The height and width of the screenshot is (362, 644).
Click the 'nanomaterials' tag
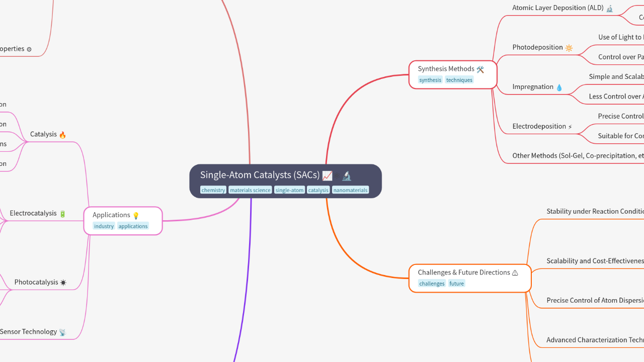click(x=351, y=190)
